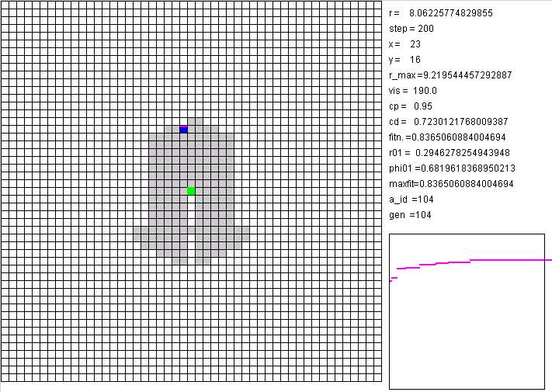Viewport: 552px width, 392px height.
Task: Click the green cell in the grid
Action: [191, 191]
